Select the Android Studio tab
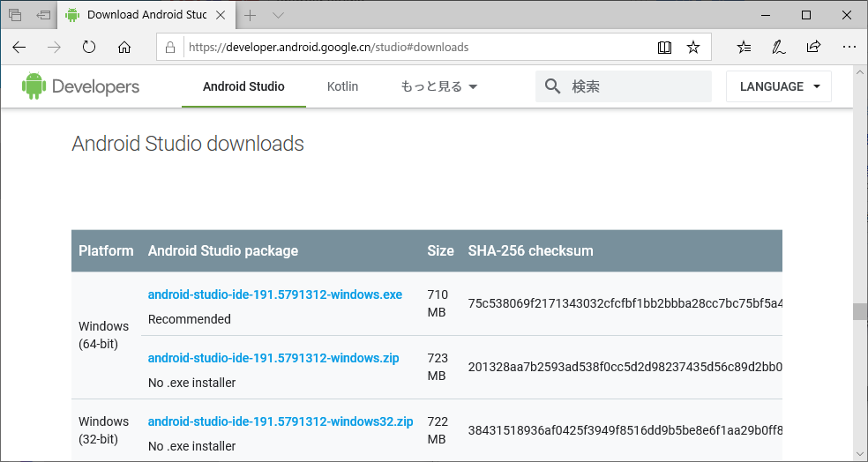 pos(243,86)
